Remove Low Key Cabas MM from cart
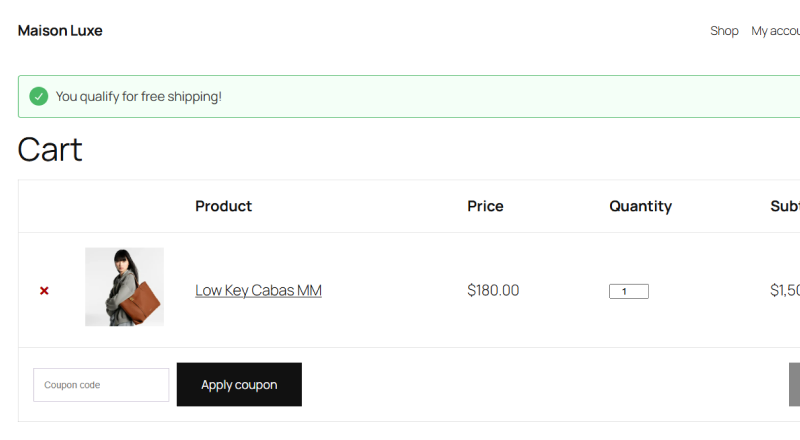 pyautogui.click(x=44, y=291)
